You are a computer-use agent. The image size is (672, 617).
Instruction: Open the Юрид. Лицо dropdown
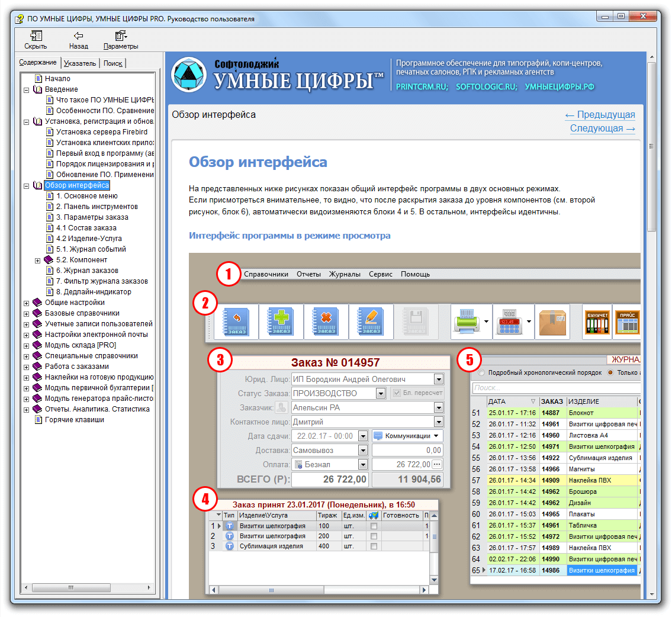click(439, 379)
